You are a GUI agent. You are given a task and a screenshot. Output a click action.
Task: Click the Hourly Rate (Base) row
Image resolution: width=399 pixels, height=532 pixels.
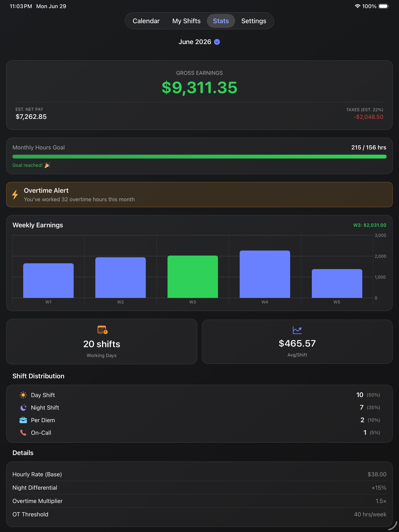click(x=199, y=474)
